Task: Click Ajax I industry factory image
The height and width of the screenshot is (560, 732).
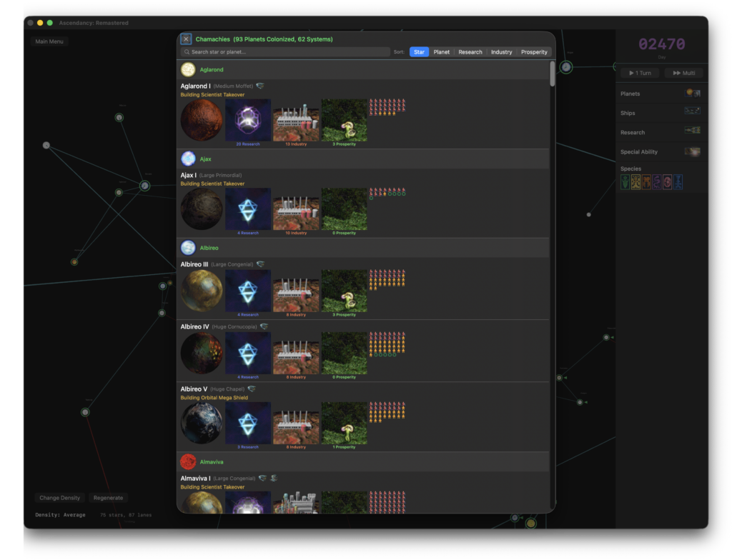Action: pos(296,209)
